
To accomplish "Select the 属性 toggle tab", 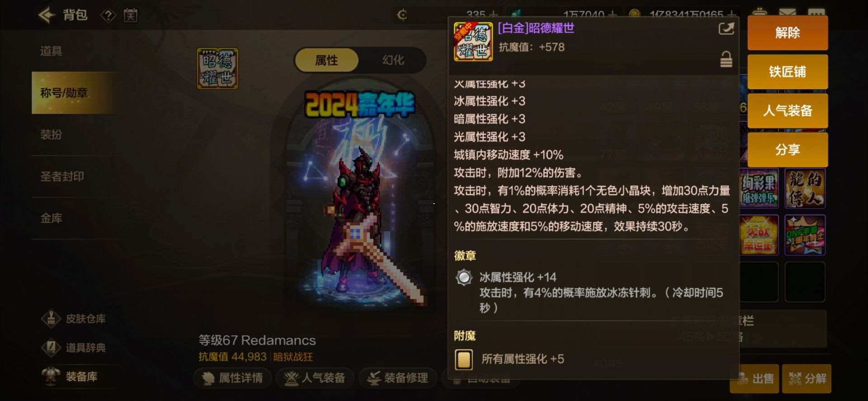I will coord(326,60).
